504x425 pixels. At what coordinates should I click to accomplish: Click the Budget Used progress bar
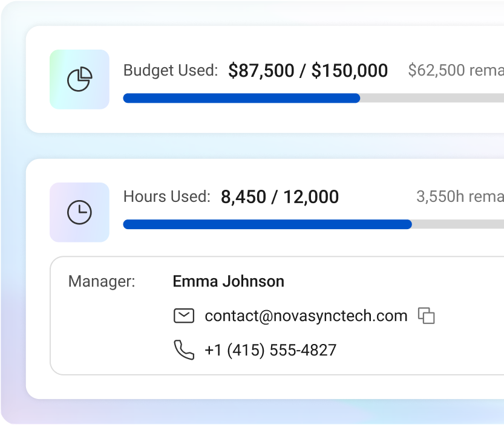[x=313, y=98]
